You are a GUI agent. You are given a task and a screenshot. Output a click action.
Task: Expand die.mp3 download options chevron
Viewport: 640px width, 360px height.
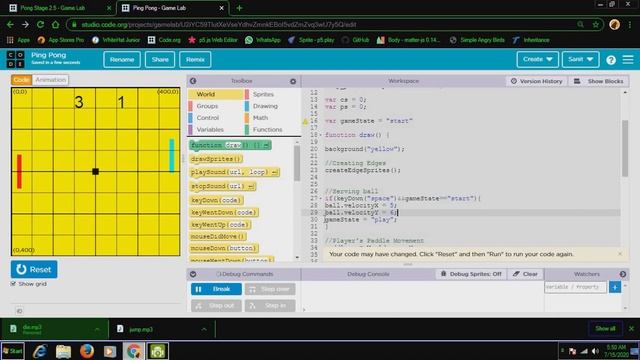(x=97, y=329)
